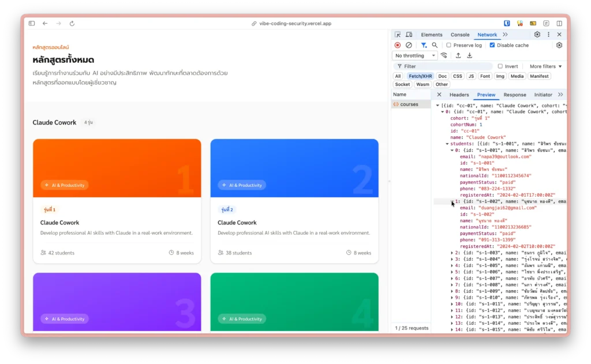
Task: Switch to the Elements panel tab
Action: [432, 35]
